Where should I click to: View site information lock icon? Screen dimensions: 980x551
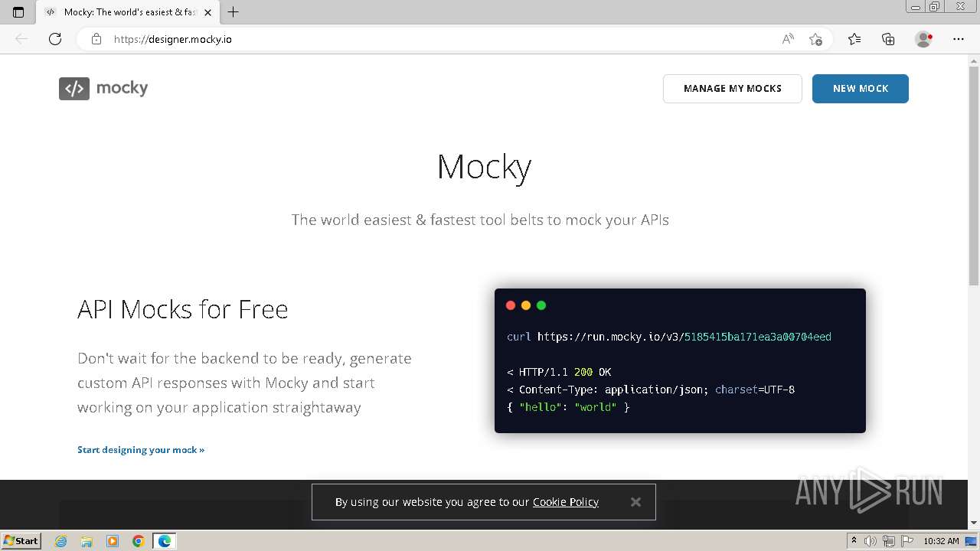point(96,39)
